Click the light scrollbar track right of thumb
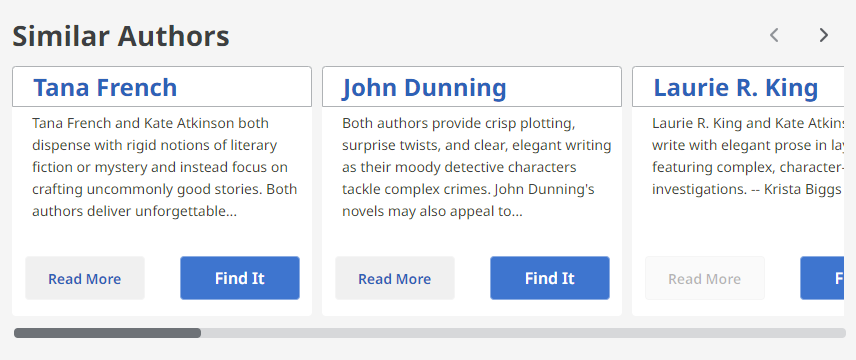856x360 pixels. 523,333
